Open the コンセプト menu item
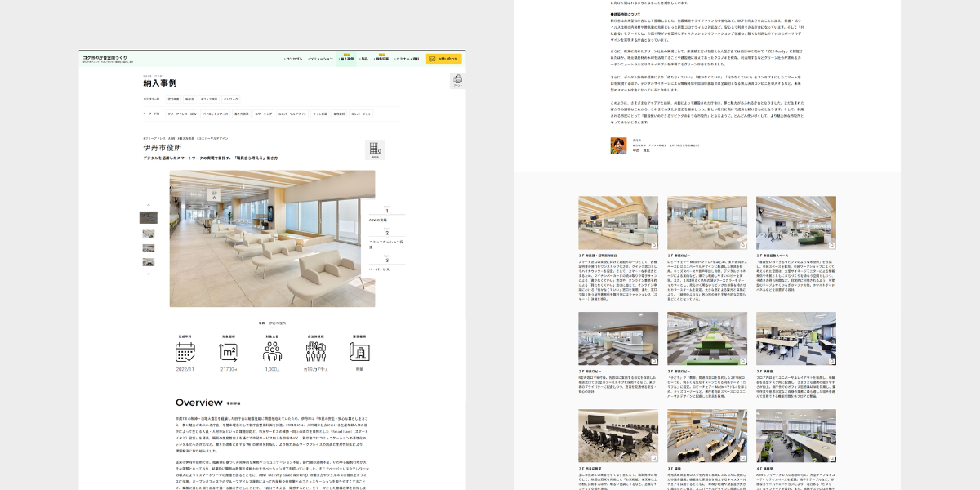This screenshot has height=490, width=980. pos(293,59)
